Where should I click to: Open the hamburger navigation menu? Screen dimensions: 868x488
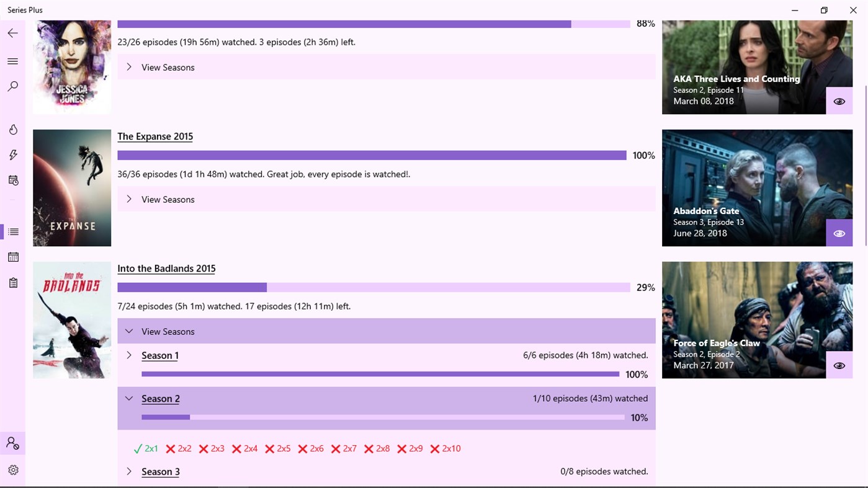click(12, 61)
